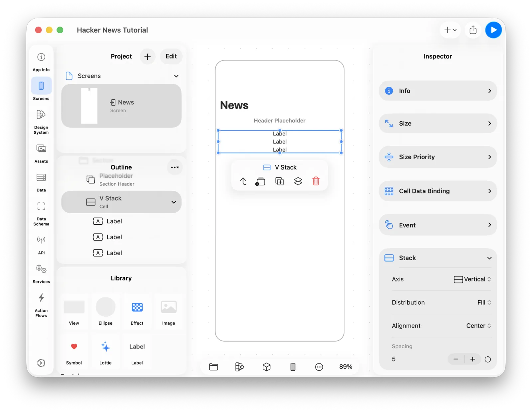Select the parent element up-arrow icon

point(243,181)
